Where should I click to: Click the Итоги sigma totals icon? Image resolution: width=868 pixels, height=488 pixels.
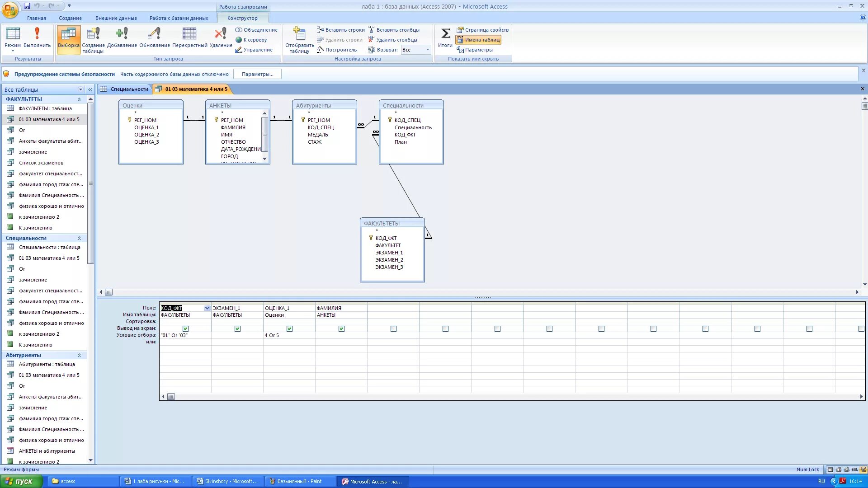[x=445, y=34]
